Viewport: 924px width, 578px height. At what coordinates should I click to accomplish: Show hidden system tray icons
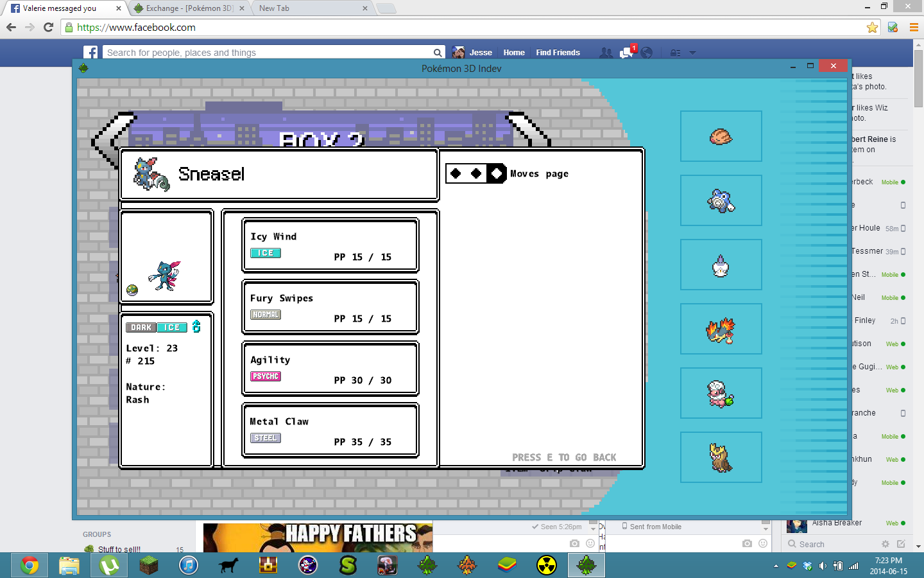pos(776,566)
